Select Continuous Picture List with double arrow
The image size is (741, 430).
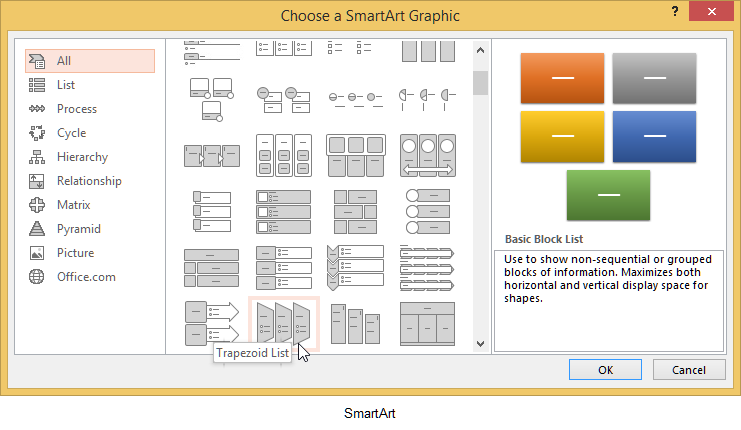[428, 155]
